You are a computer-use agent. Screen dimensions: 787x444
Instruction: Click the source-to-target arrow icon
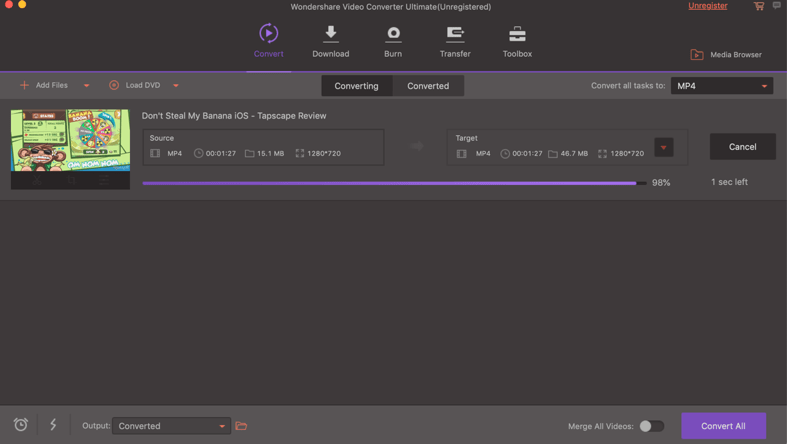pyautogui.click(x=417, y=146)
